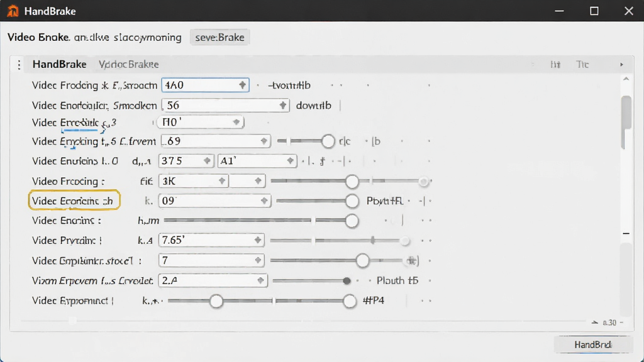Click the large slider knob in 3K row

coord(352,181)
